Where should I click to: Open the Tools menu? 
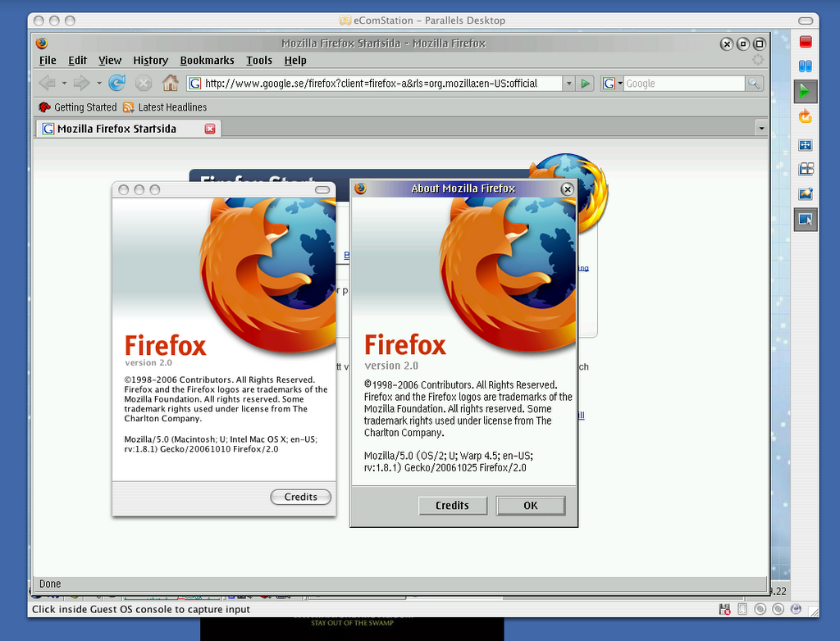259,60
